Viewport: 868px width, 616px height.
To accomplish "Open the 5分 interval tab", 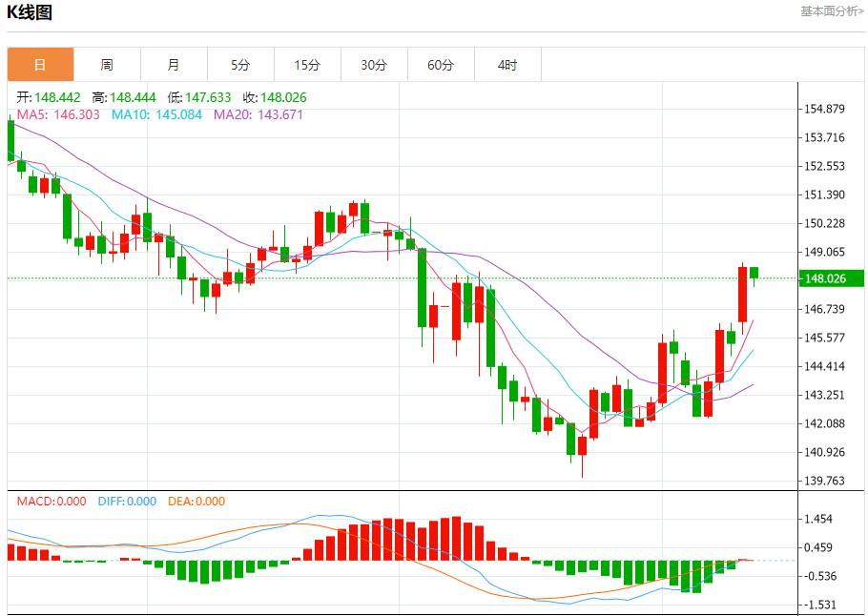I will click(240, 65).
